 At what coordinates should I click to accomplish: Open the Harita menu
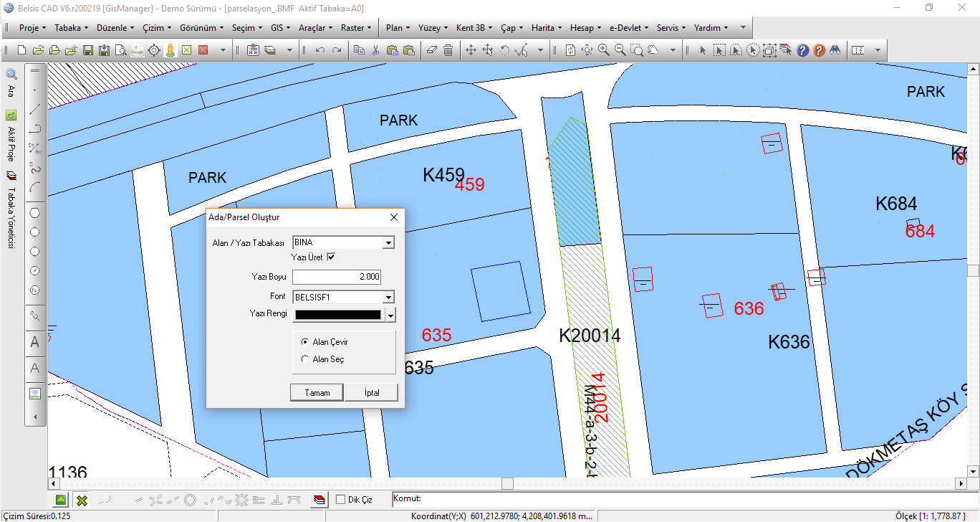tap(546, 28)
